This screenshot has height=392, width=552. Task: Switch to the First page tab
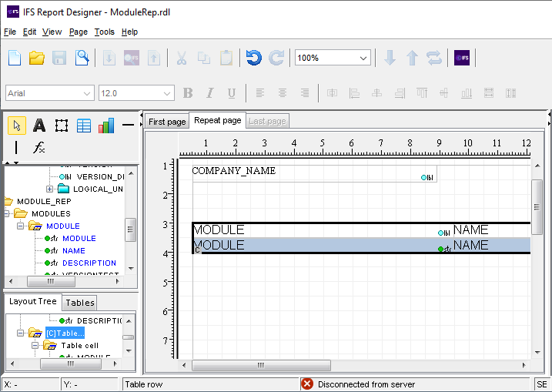[x=167, y=122]
